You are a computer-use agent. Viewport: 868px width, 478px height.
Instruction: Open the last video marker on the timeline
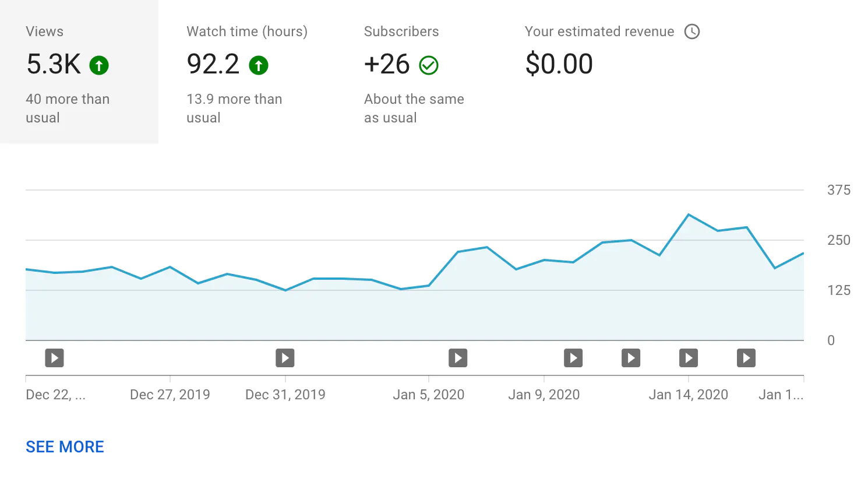point(746,357)
